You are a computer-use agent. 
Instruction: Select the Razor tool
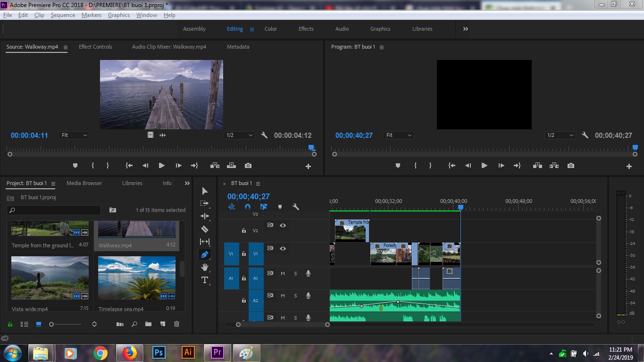click(204, 229)
